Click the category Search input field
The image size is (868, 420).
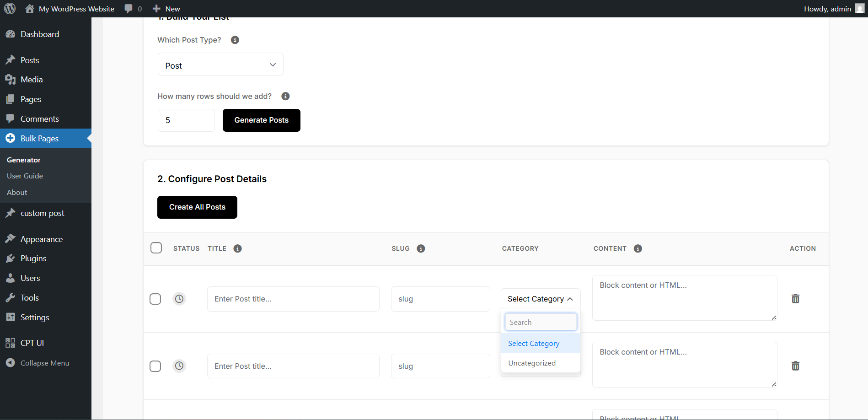tap(541, 322)
